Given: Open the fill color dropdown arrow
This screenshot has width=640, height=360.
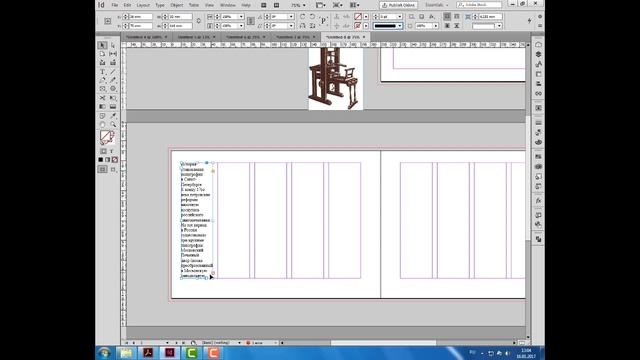Looking at the screenshot, I should pos(366,17).
